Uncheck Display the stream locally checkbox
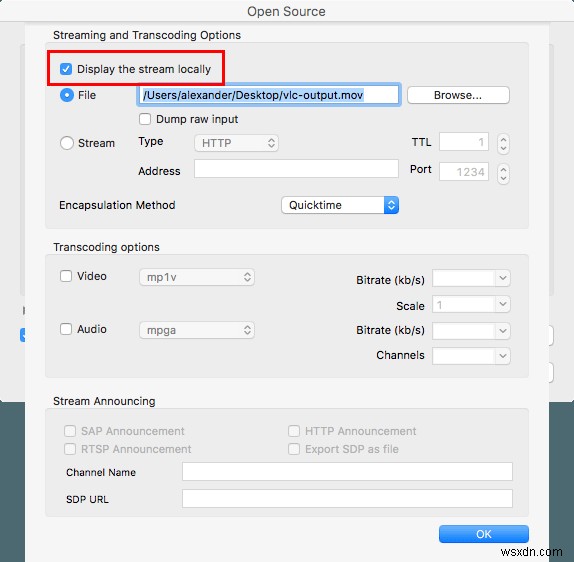 [x=66, y=69]
